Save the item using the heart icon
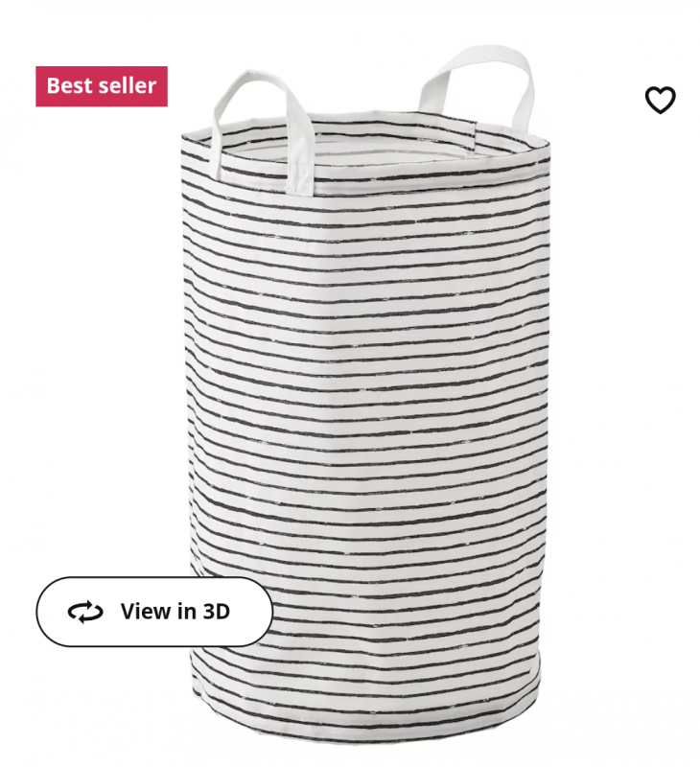Screen dimensions: 700x767 [660, 100]
